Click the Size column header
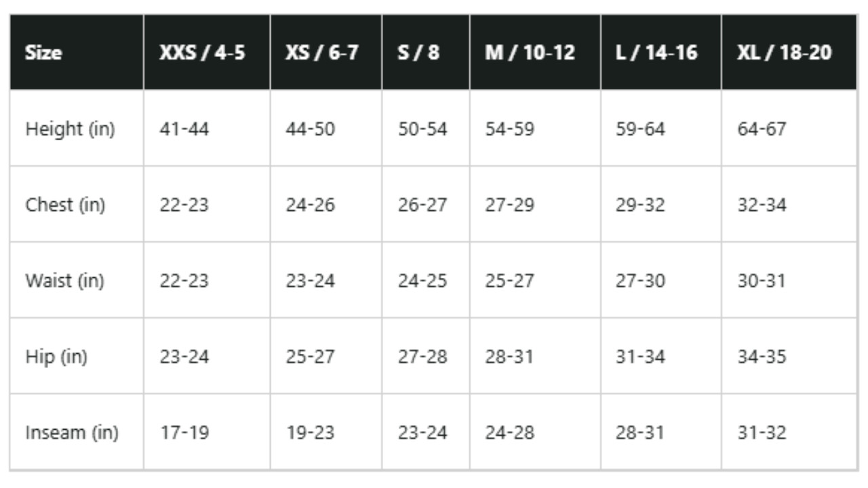Viewport: 868px width, 488px height. click(77, 52)
